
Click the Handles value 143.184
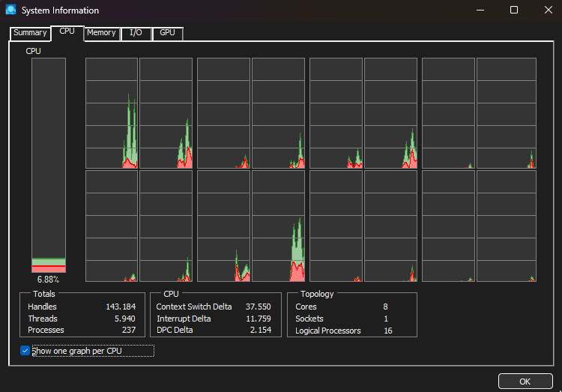(x=121, y=307)
